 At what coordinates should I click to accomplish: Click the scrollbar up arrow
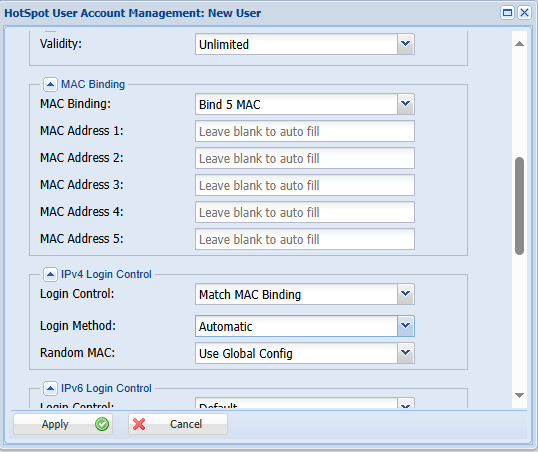pos(519,44)
